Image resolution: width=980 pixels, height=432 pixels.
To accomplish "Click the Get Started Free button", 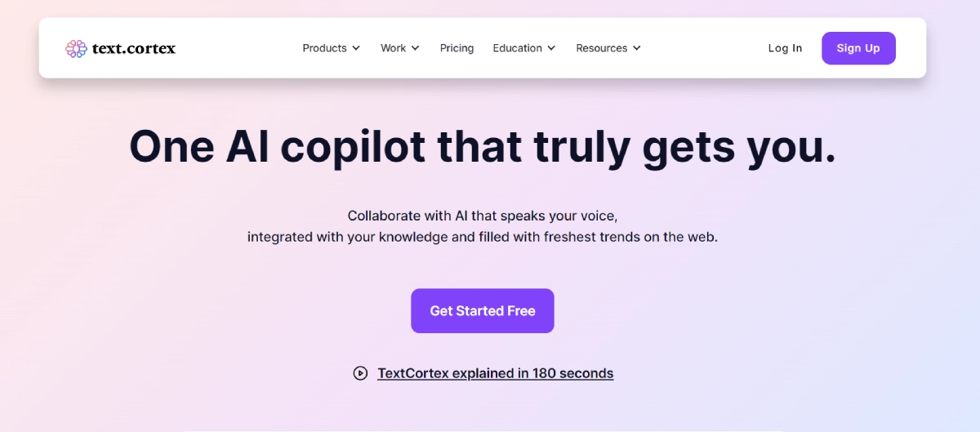I will click(x=483, y=311).
